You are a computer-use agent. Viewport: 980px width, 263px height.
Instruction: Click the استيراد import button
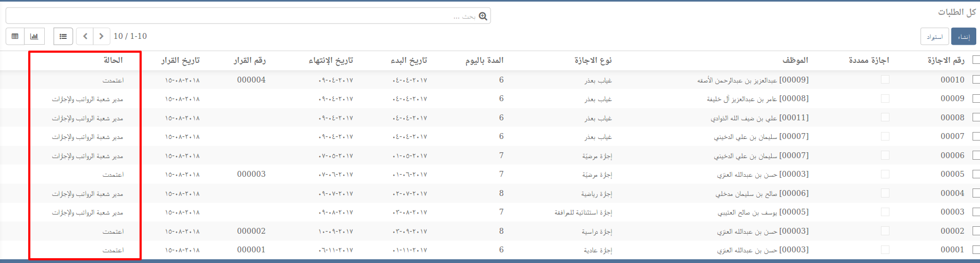[x=934, y=36]
